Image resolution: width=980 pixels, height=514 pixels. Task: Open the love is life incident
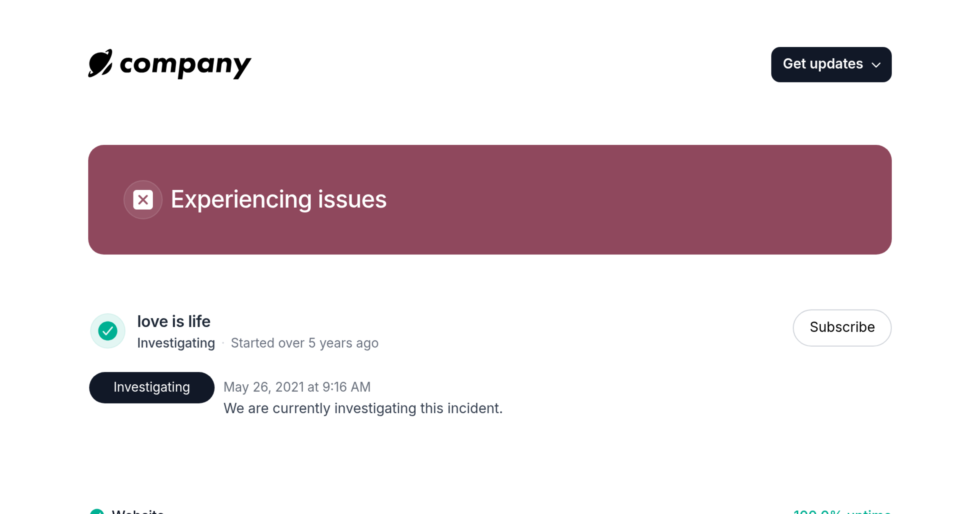tap(174, 321)
